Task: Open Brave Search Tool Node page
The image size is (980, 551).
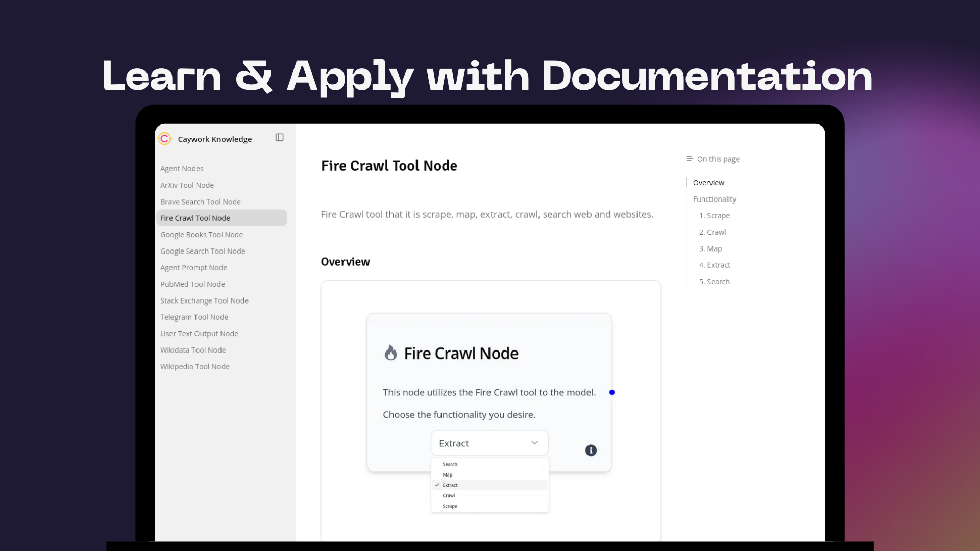Action: [x=200, y=202]
